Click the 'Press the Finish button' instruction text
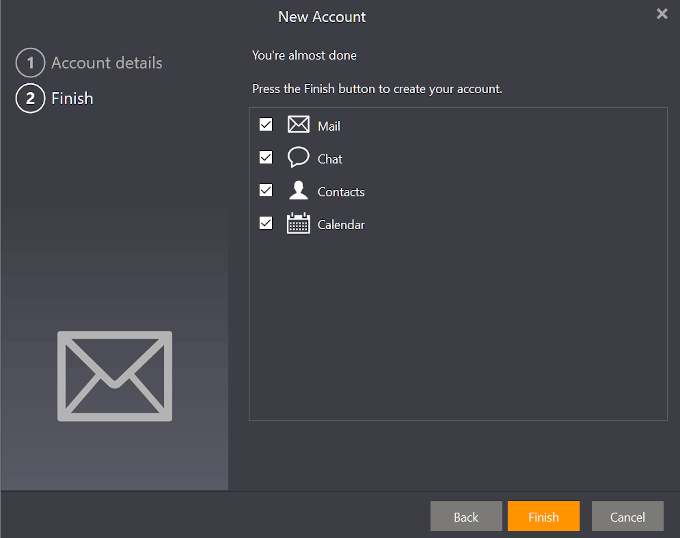This screenshot has width=680, height=538. tap(377, 89)
